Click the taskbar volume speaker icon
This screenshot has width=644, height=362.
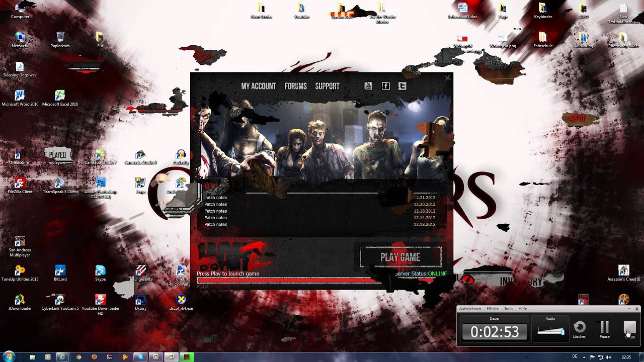point(609,357)
